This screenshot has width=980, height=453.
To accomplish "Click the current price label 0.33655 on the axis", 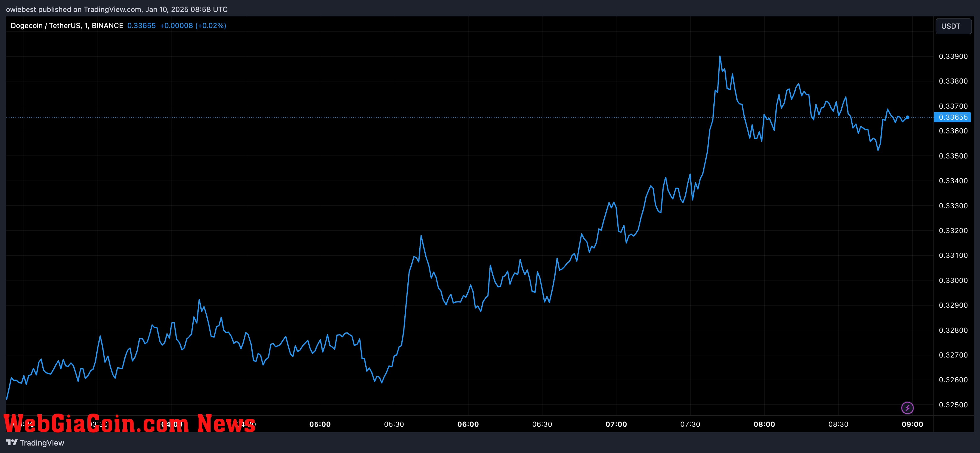I will point(953,117).
